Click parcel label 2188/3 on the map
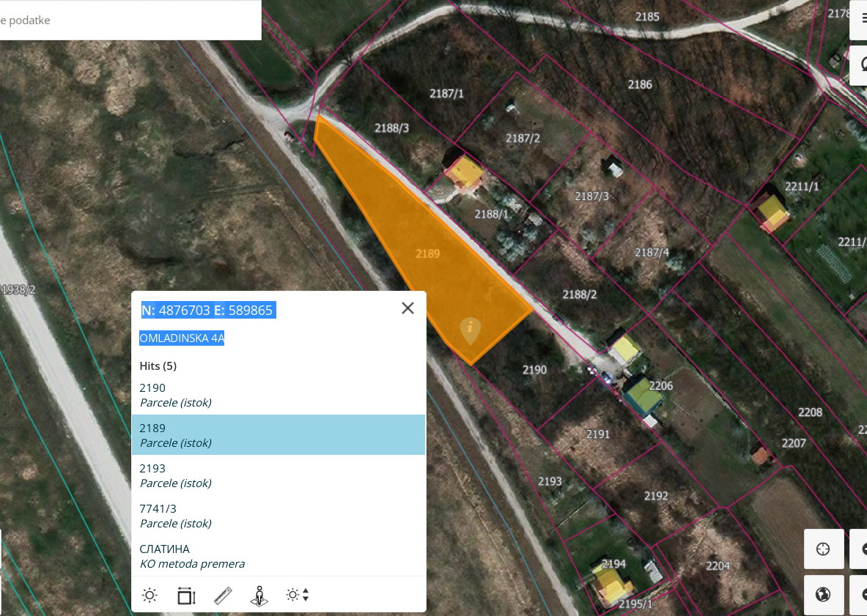The width and height of the screenshot is (867, 616). click(391, 128)
